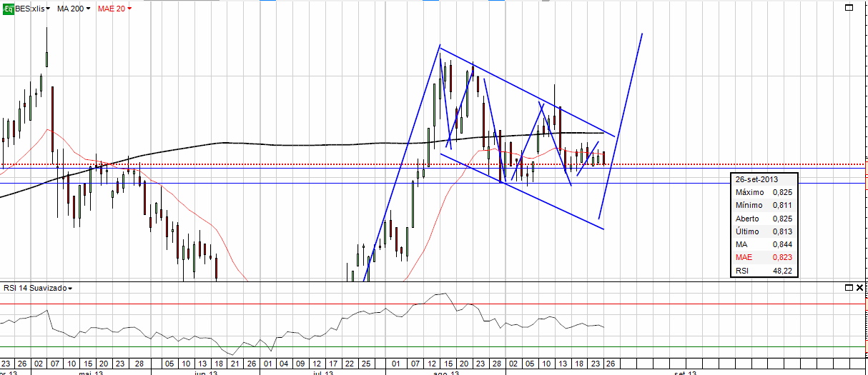Click the Máximo 0,825 row
Viewport: 868px width, 375px height.
coord(763,192)
